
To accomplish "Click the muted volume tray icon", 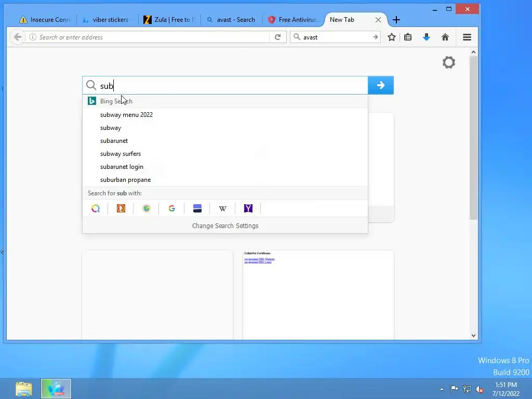I will 480,389.
